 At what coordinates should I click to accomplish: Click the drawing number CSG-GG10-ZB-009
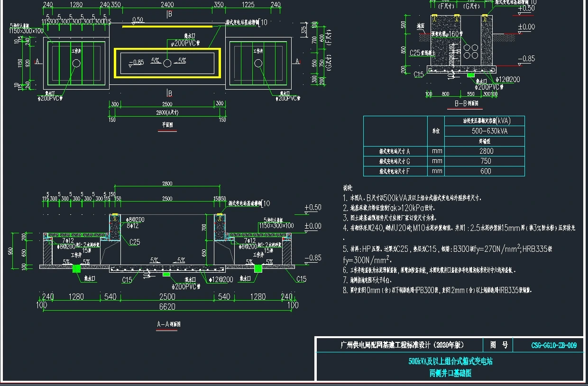554,346
